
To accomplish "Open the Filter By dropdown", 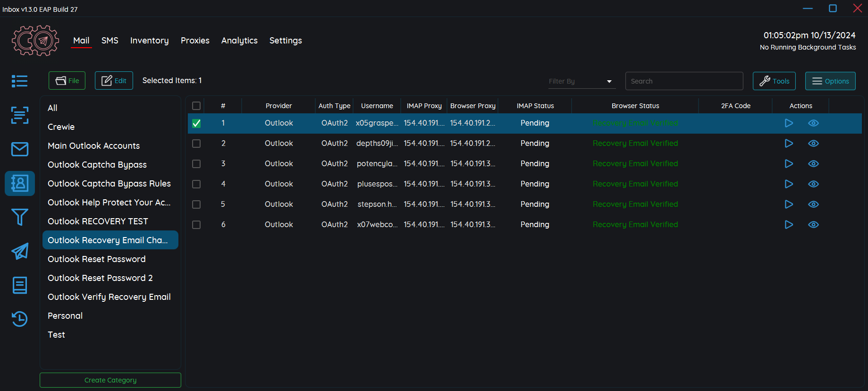I will click(x=581, y=81).
